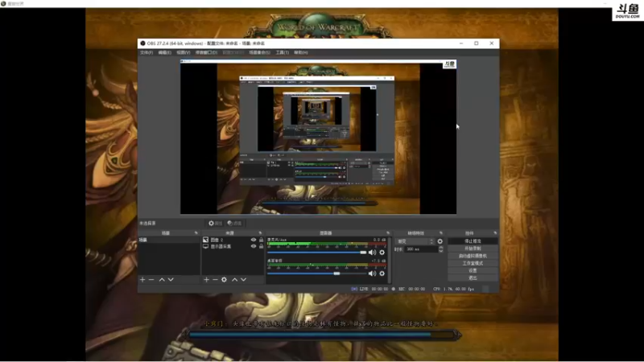Add a new source with the Sources plus icon
Viewport: 644px width, 362px height.
pos(206,279)
